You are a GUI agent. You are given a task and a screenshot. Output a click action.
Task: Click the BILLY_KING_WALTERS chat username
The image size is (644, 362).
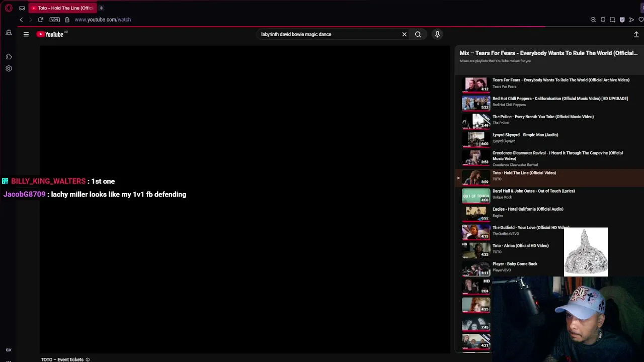(x=48, y=181)
